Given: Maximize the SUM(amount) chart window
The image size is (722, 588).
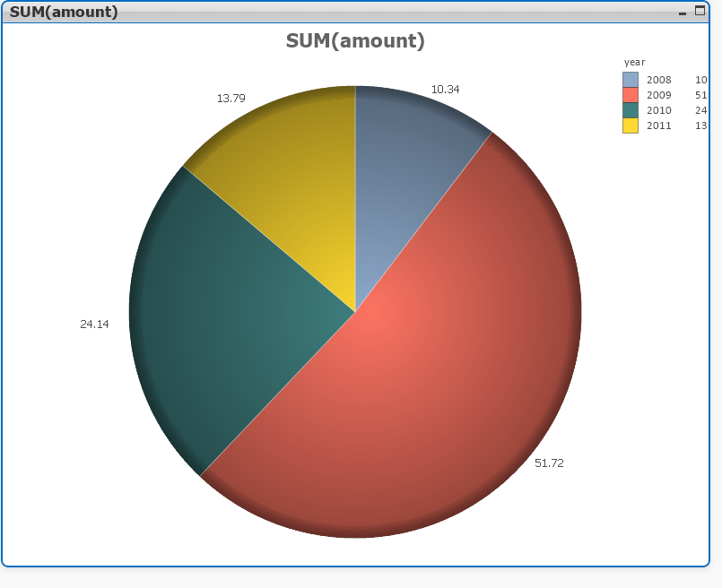Looking at the screenshot, I should click(x=698, y=10).
